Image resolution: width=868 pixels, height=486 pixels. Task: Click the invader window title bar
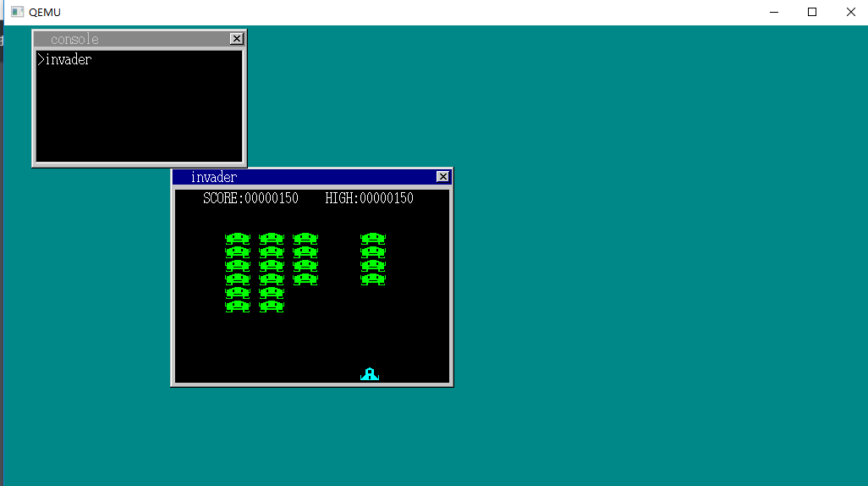point(311,177)
